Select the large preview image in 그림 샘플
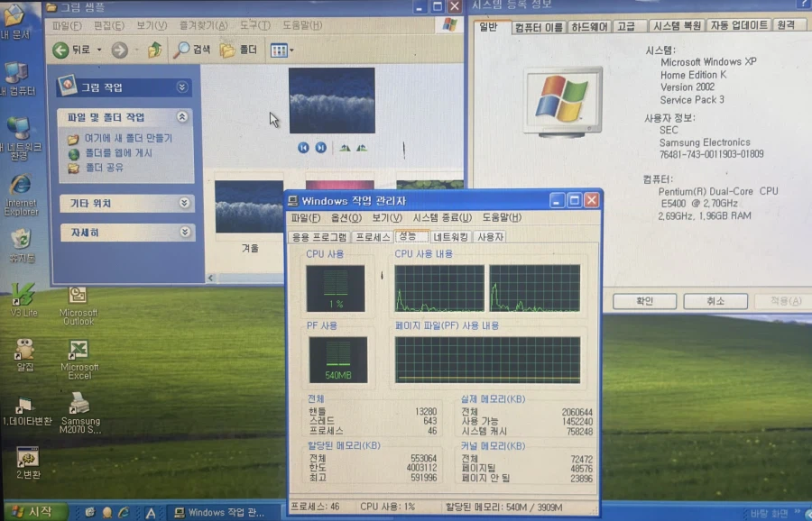Screen dimensions: 812x521 pos(332,100)
